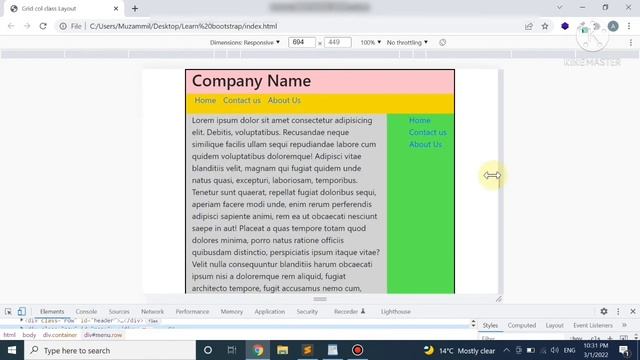
Task: Open device toolbar more options menu
Action: 631,42
